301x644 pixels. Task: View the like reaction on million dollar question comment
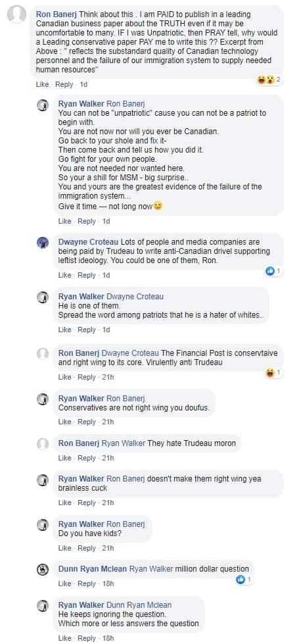coord(245,579)
